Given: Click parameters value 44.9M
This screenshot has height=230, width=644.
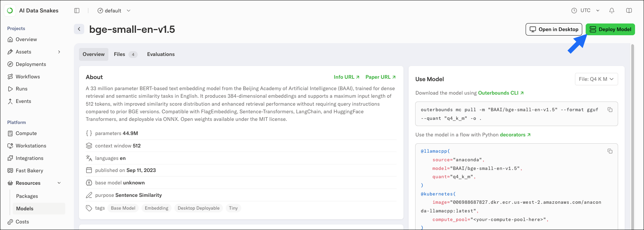Looking at the screenshot, I should point(130,133).
